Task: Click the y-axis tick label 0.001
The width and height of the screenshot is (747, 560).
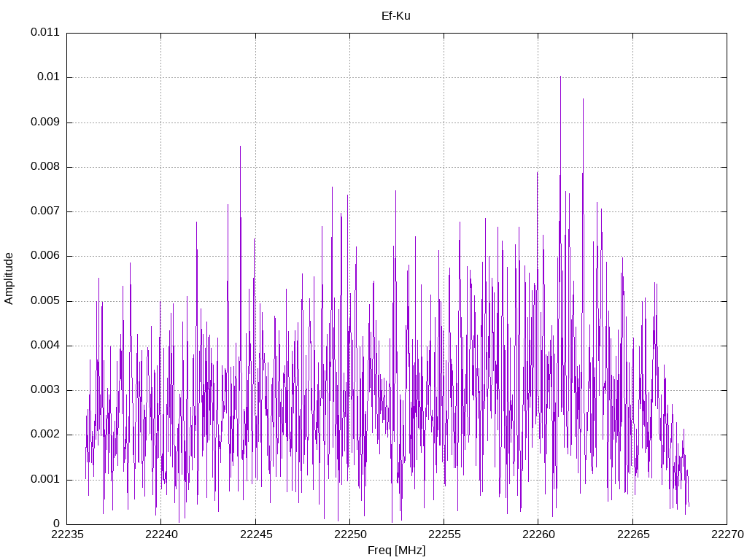Action: coord(45,479)
